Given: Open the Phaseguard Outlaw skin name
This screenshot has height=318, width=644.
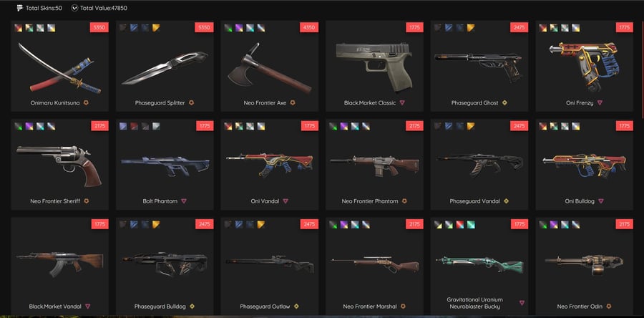Looking at the screenshot, I should coord(265,307).
